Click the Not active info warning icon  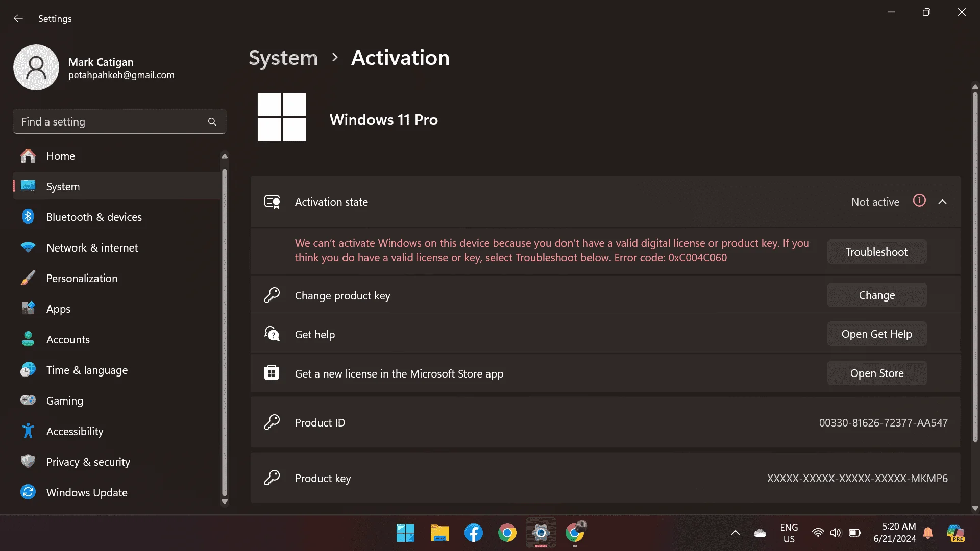click(919, 201)
